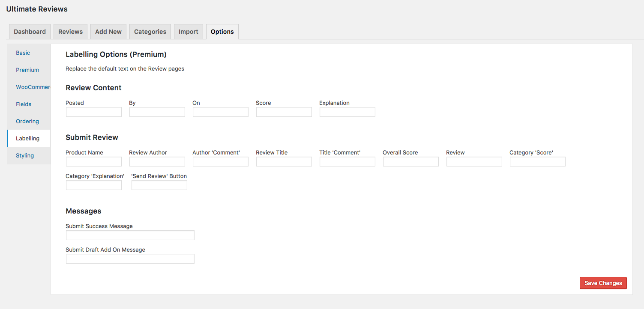The height and width of the screenshot is (309, 644).
Task: Open the Import tab
Action: (x=189, y=32)
